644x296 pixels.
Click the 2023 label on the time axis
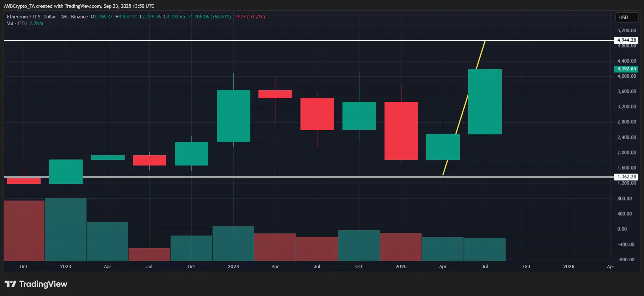[x=66, y=266]
